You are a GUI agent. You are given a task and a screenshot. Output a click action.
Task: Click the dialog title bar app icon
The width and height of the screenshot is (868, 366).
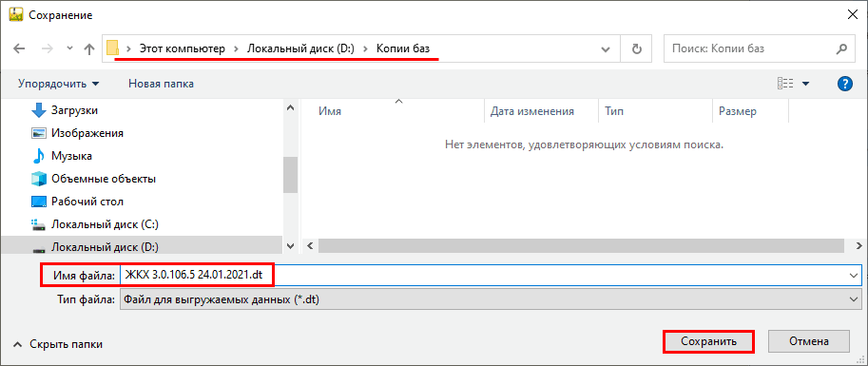coord(15,15)
